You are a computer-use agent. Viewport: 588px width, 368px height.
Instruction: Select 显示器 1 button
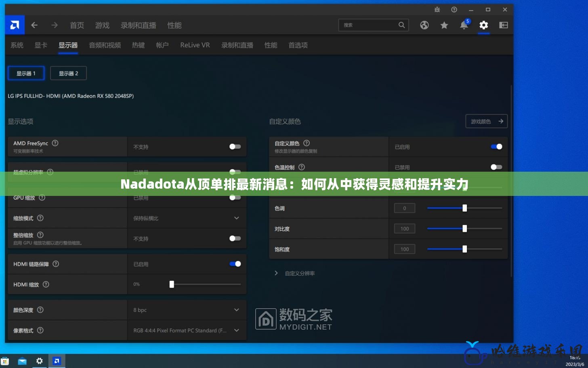pos(26,73)
